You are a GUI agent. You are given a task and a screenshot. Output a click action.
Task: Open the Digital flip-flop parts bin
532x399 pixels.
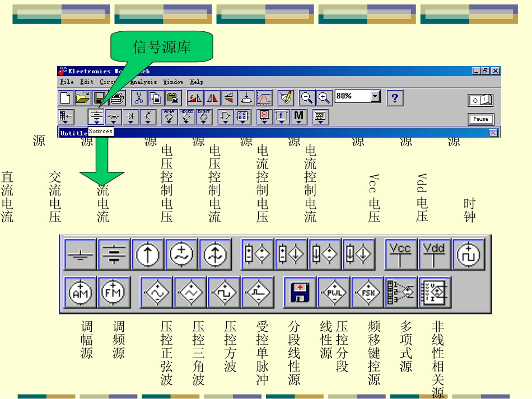(242, 116)
